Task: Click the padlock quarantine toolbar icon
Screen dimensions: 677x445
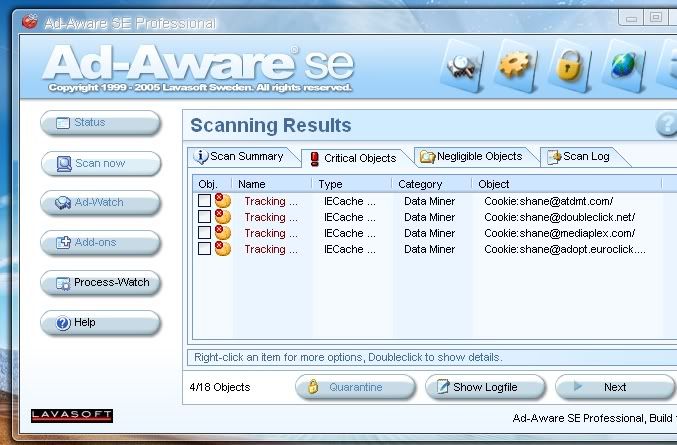Action: click(x=568, y=67)
